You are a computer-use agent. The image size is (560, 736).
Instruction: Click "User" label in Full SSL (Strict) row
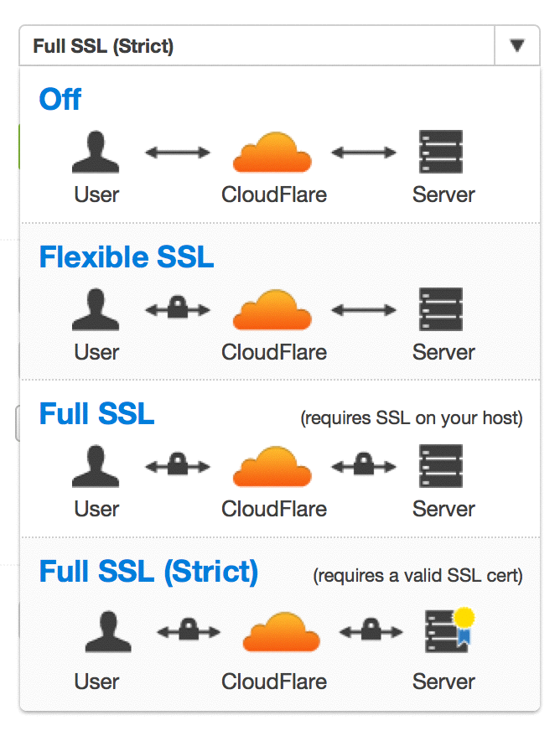pyautogui.click(x=96, y=682)
